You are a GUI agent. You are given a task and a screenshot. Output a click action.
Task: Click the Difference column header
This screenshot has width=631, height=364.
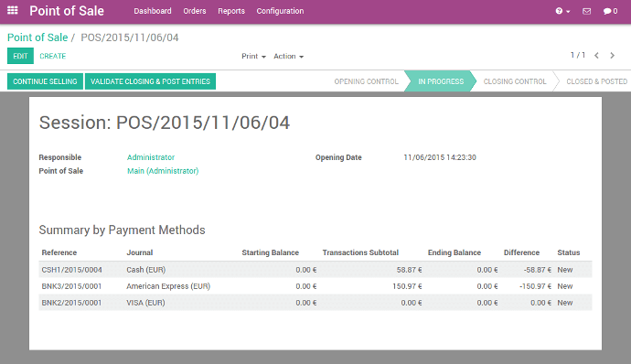(x=521, y=252)
